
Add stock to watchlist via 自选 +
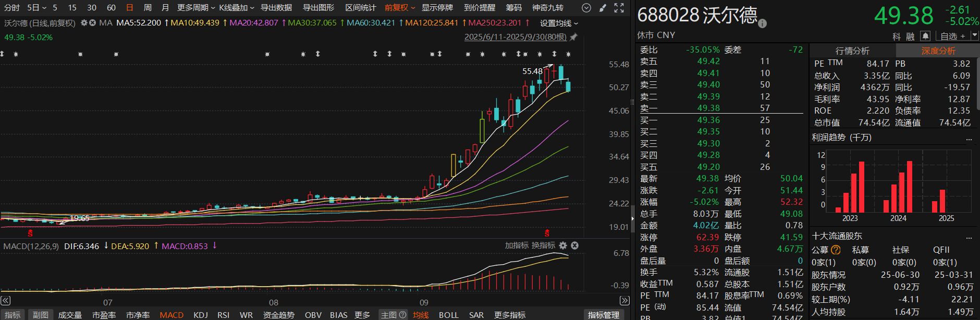tap(952, 36)
